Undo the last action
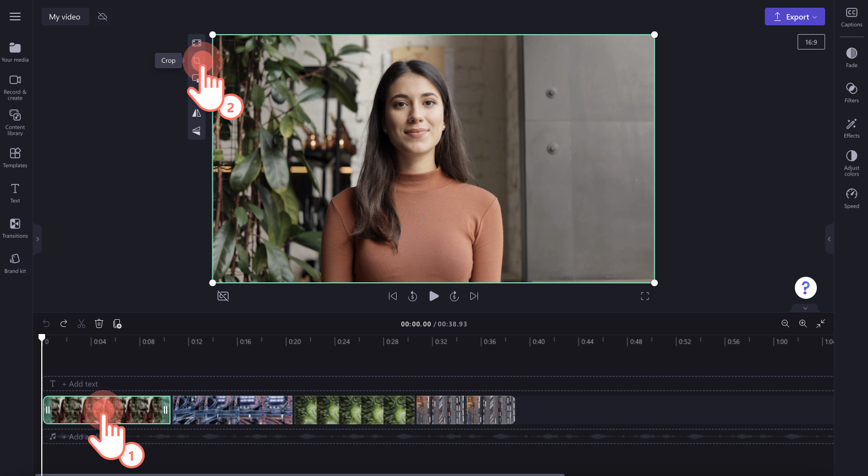 (46, 324)
